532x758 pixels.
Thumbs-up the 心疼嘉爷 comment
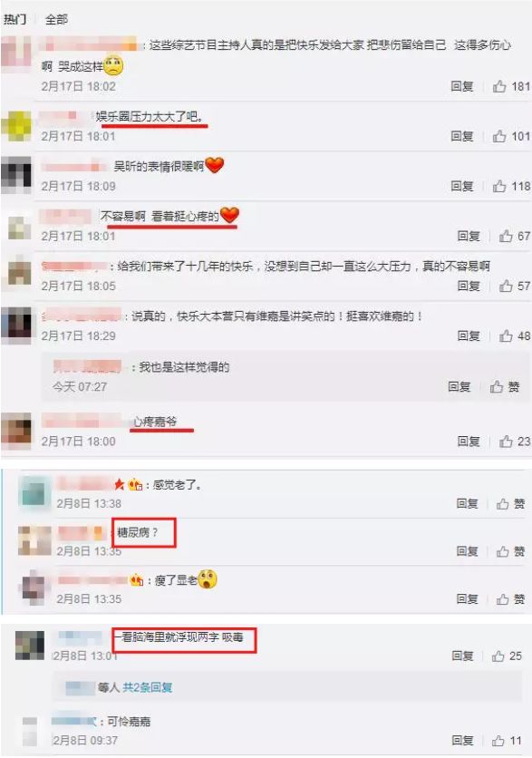515,442
